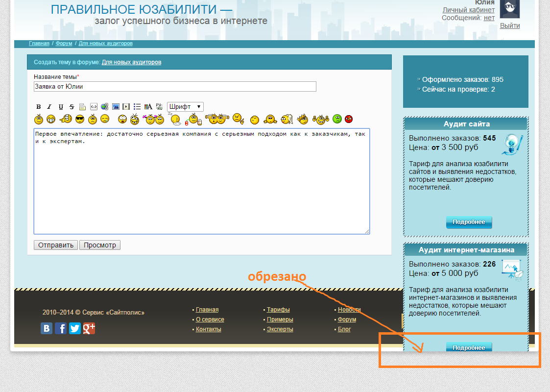Go to Форум in the breadcrumb
Screen dimensions: 550x392
click(x=64, y=44)
